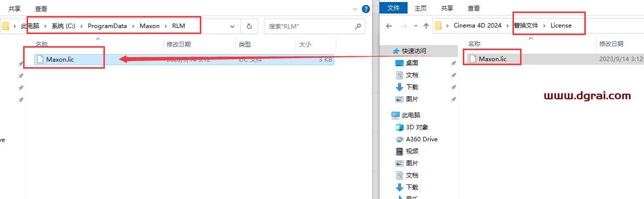Sort License window by 修改日期 column
The height and width of the screenshot is (199, 644).
click(611, 45)
